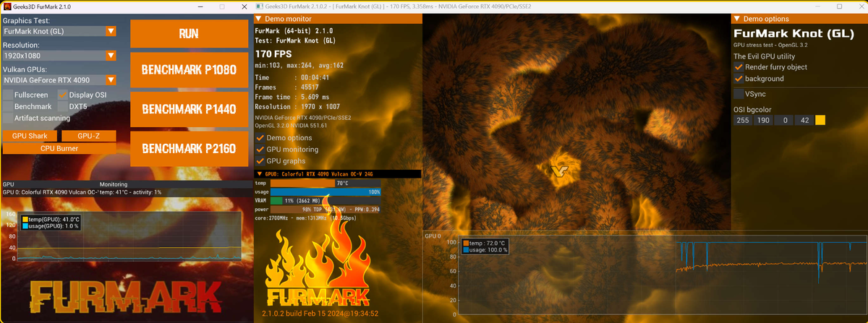Viewport: 868px width, 323px height.
Task: Start BENCHMARK P1440
Action: pos(189,109)
